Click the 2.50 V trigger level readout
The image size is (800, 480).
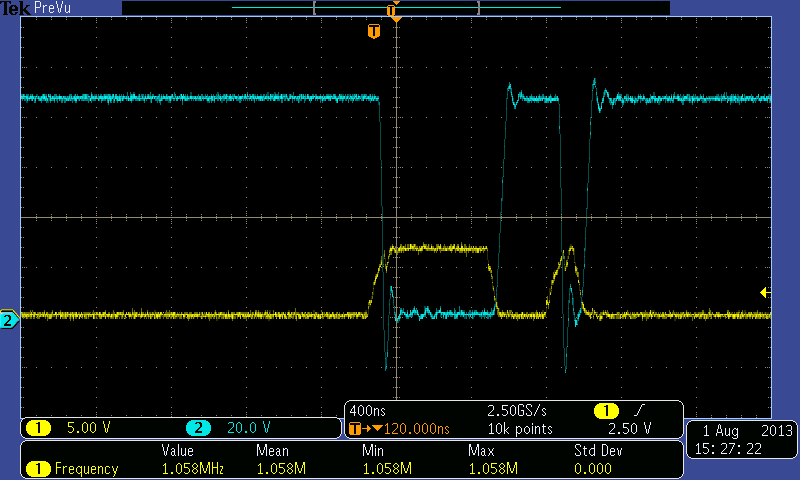630,428
